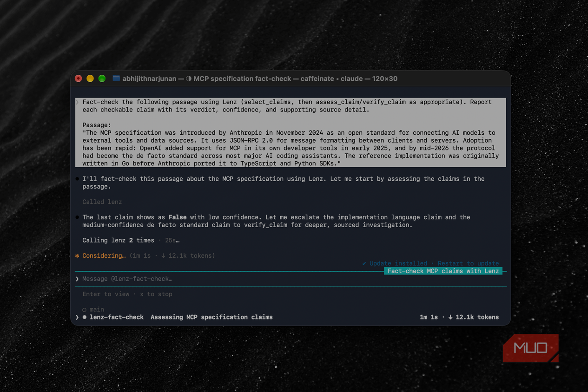588x392 pixels.
Task: Click the 'Calling lenz 2 times' line
Action: click(x=118, y=240)
